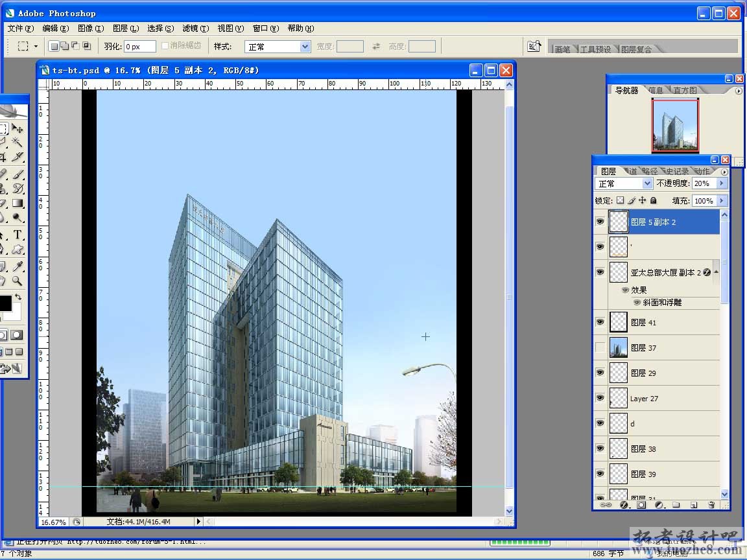Hide layer 图层 29
Viewport: 747px width, 560px height.
tap(600, 373)
